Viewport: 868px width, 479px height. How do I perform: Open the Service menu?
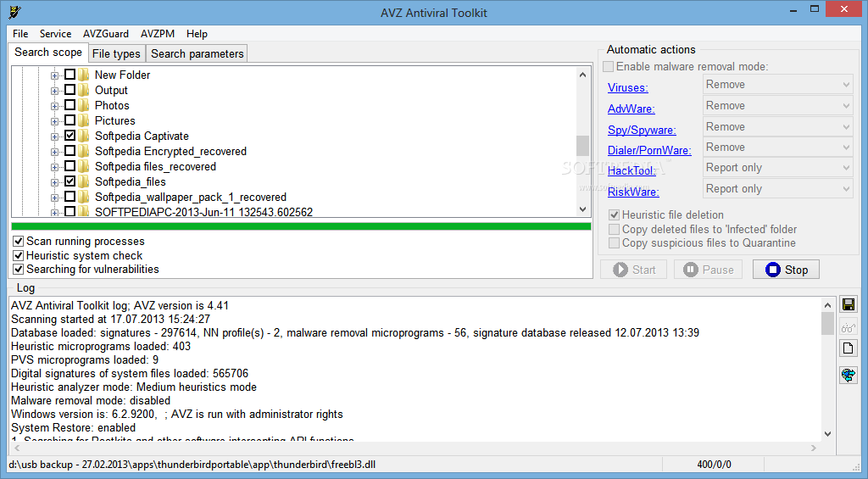(x=55, y=34)
